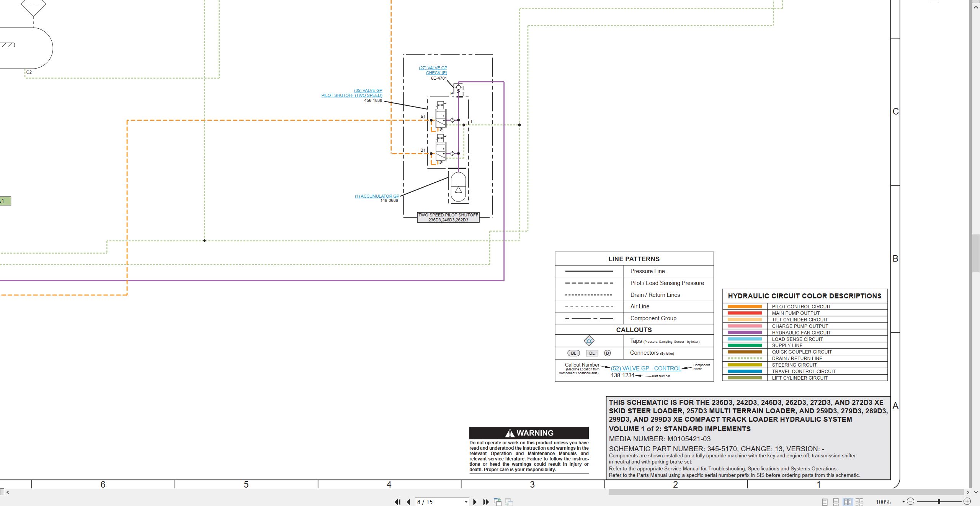Open the page number dropdown

tap(466, 502)
